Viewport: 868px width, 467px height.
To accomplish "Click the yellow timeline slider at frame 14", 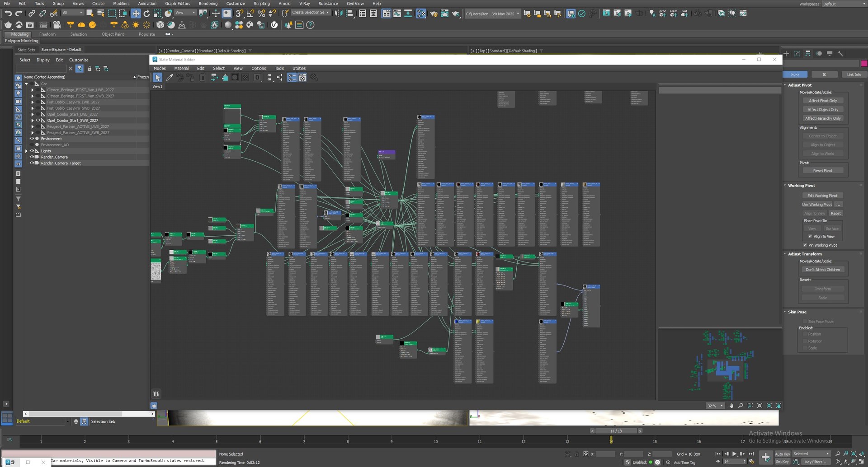I will (611, 439).
